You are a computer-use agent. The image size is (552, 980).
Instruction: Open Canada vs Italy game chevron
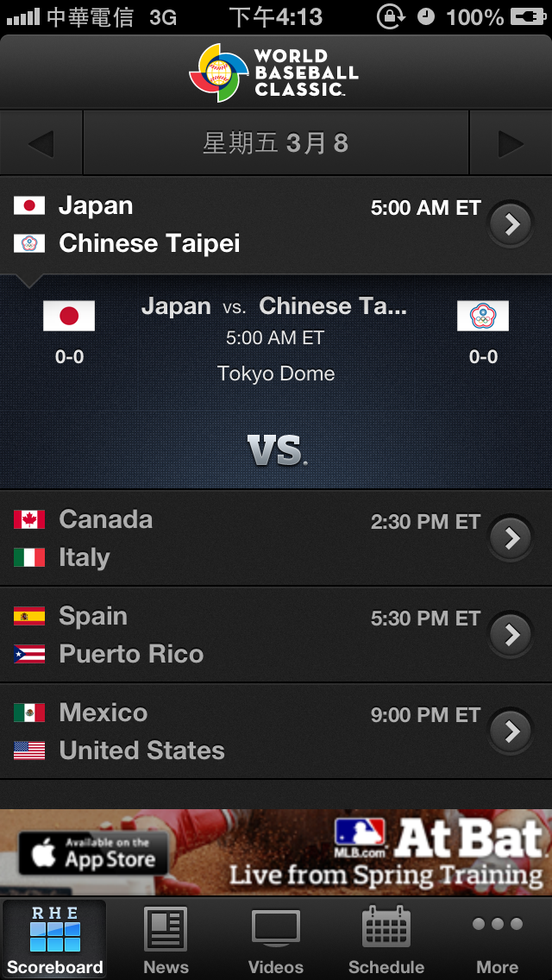[x=512, y=538]
